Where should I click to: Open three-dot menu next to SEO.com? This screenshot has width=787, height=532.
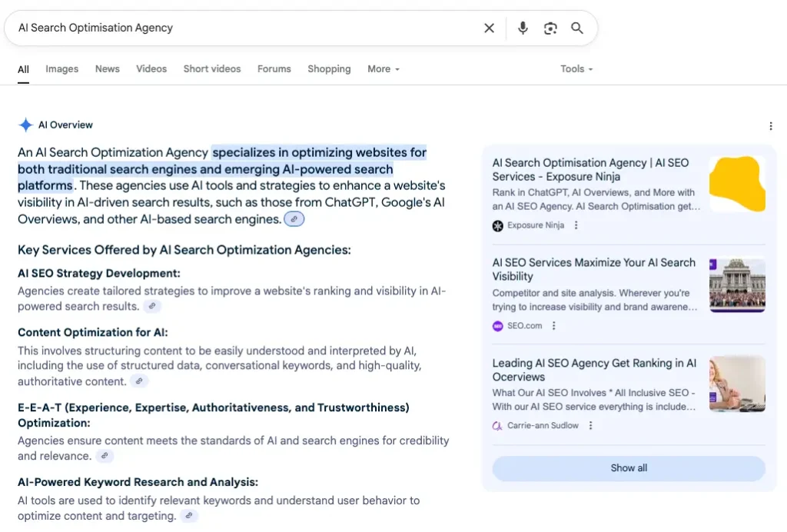click(553, 326)
